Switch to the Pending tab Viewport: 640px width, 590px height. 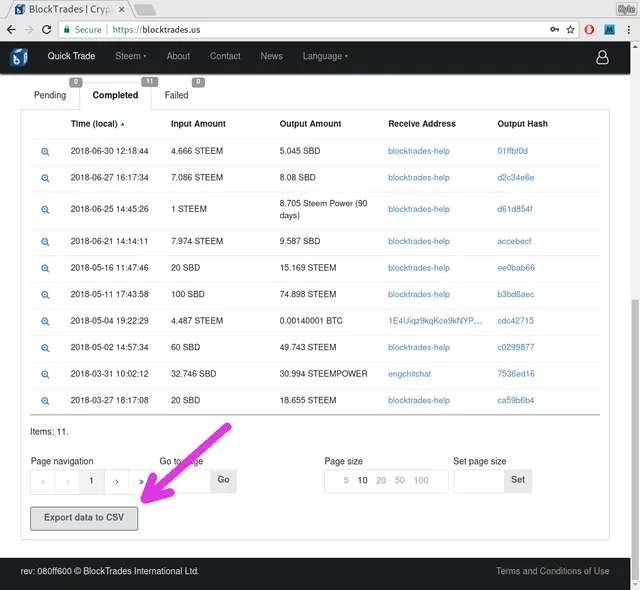click(x=50, y=95)
